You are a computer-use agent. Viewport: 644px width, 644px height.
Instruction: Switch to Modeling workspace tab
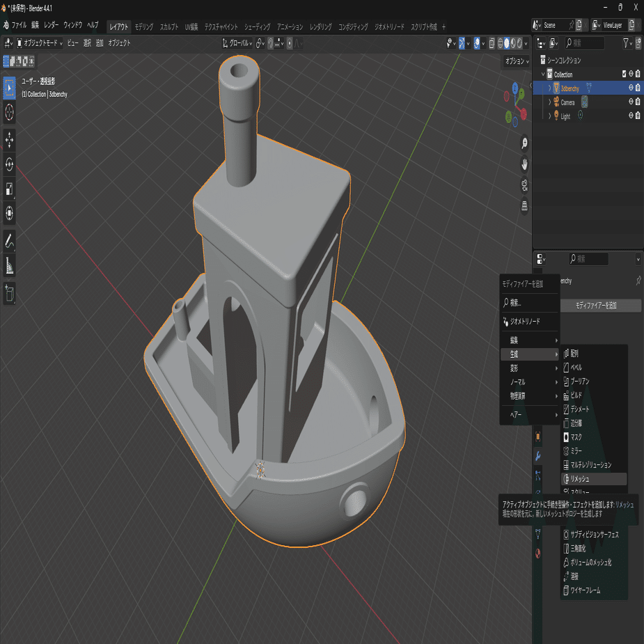144,27
